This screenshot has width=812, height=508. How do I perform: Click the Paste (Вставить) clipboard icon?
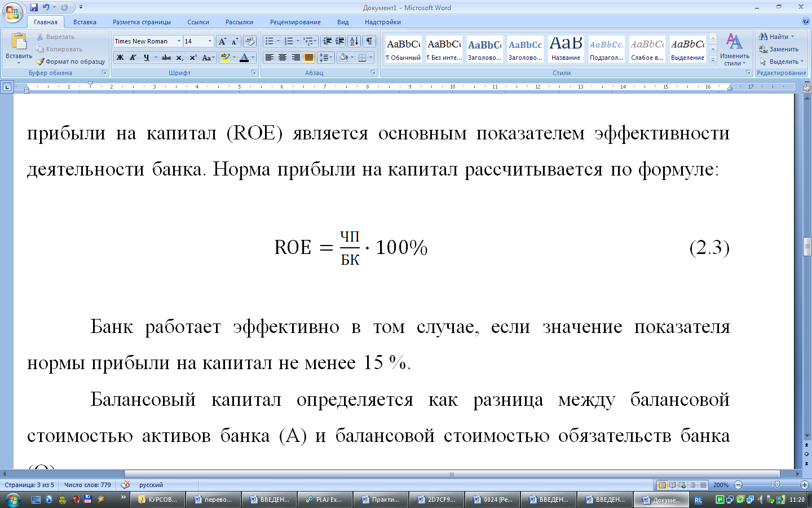click(19, 42)
